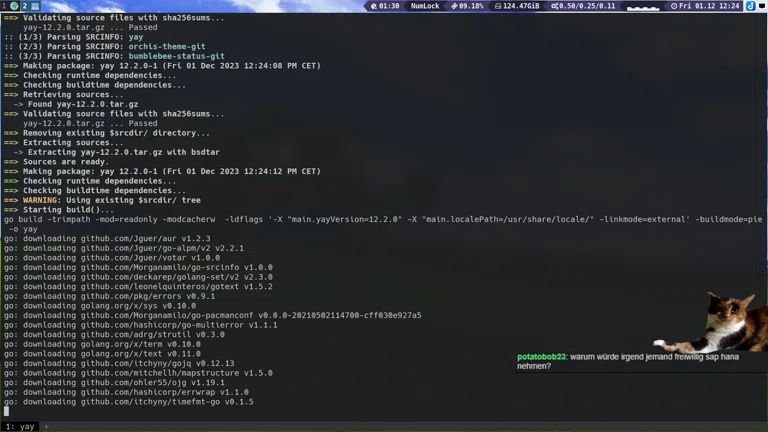Image resolution: width=768 pixels, height=432 pixels.
Task: Click 'Making package' line timestamped 12:24:12 PM
Action: pyautogui.click(x=162, y=171)
